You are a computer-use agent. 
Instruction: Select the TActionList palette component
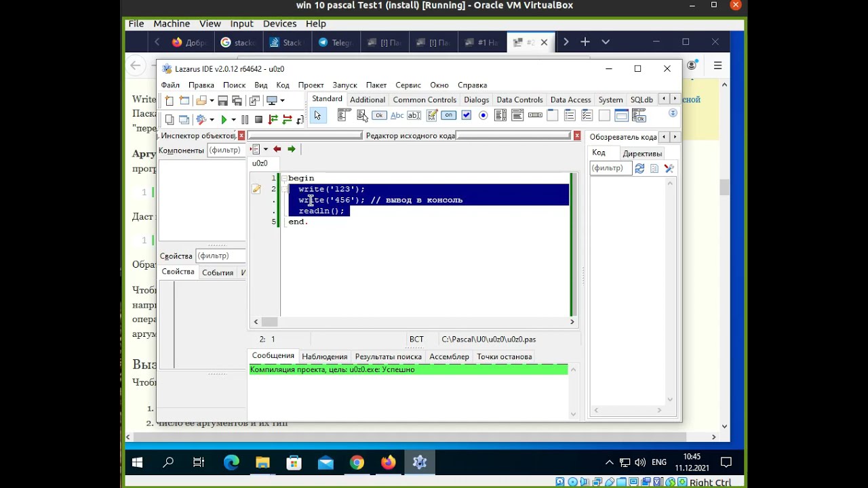pyautogui.click(x=639, y=116)
